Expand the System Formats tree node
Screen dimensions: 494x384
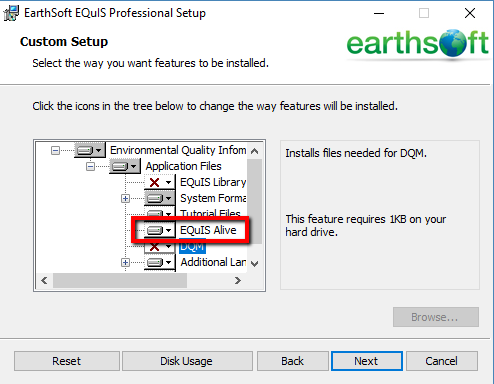pyautogui.click(x=125, y=199)
